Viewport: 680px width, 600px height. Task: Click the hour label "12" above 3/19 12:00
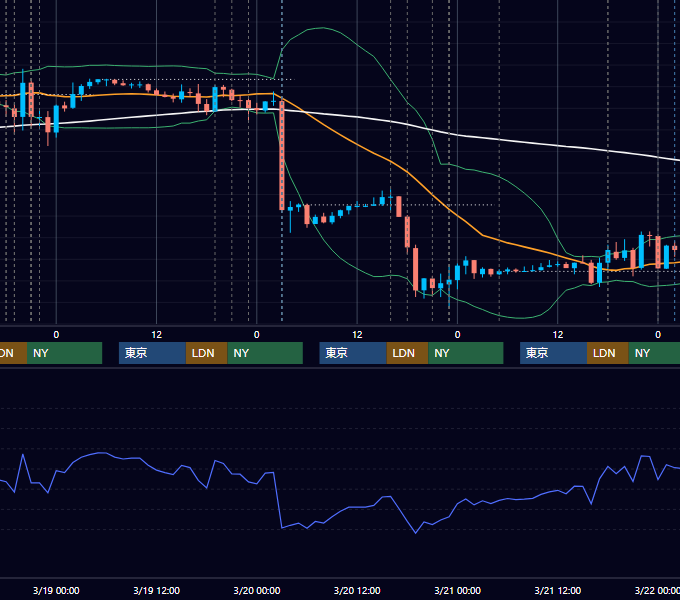pyautogui.click(x=157, y=335)
